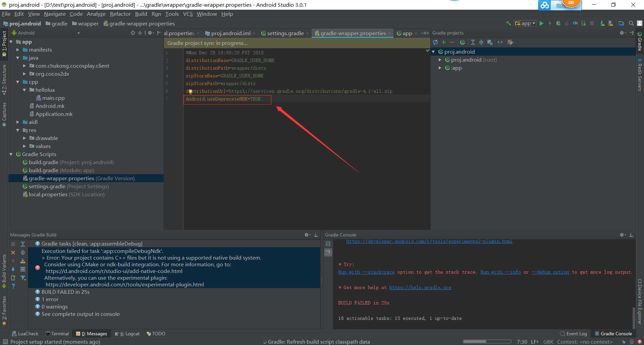Image resolution: width=644 pixels, height=345 pixels.
Task: Expand all in Gradle projects panel
Action: coord(473,42)
